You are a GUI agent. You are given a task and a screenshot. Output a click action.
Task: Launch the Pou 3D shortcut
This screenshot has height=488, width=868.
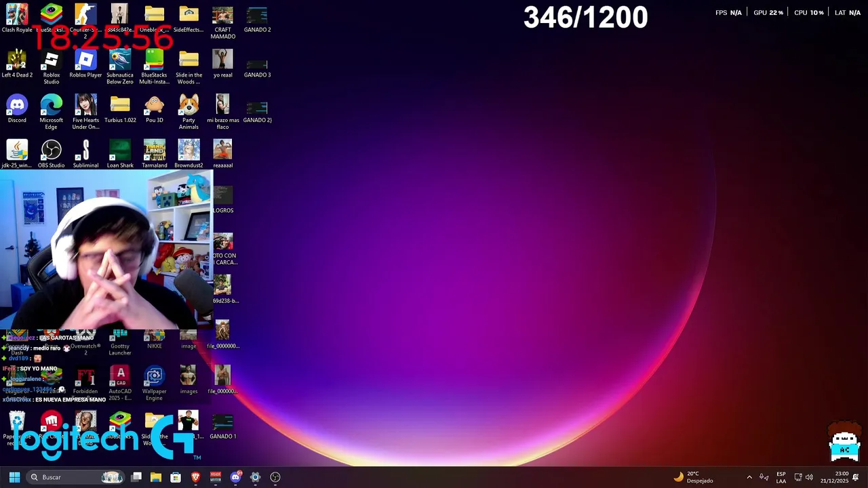pos(154,110)
